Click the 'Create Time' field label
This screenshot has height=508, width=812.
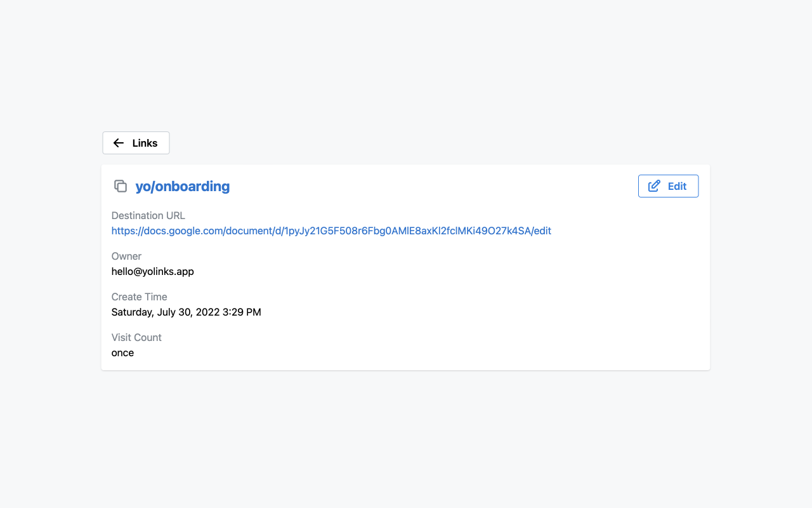pos(140,297)
